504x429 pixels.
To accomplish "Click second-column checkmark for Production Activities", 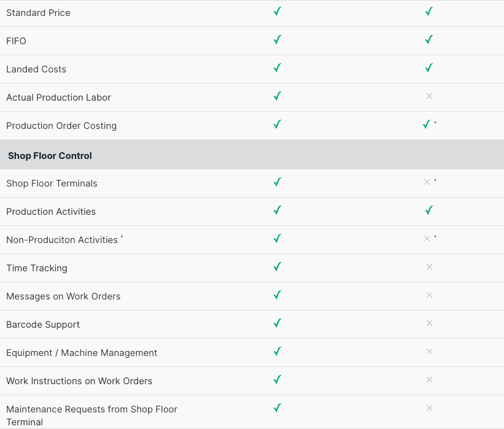I will pos(429,211).
